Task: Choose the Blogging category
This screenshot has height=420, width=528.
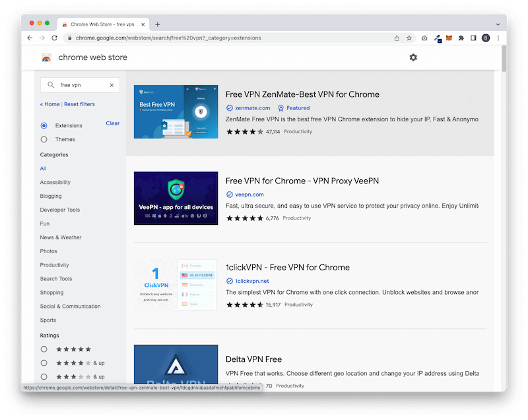Action: pyautogui.click(x=51, y=196)
